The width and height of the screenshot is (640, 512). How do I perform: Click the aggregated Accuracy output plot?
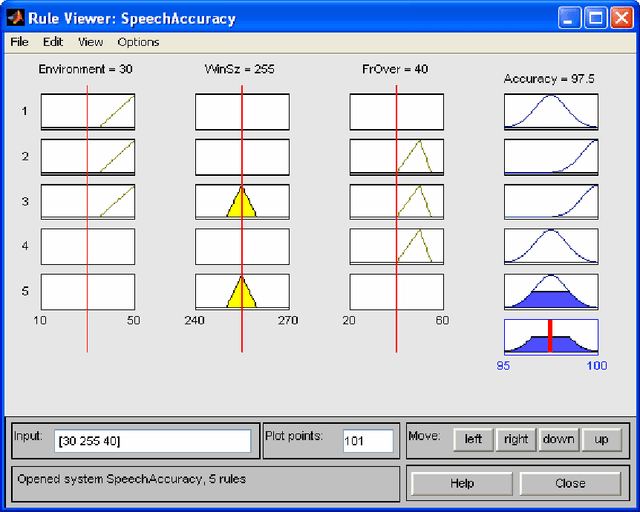(x=551, y=337)
